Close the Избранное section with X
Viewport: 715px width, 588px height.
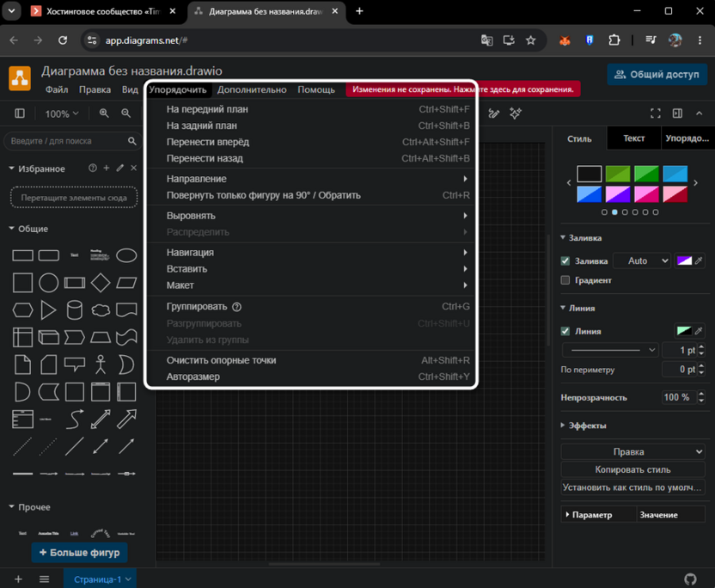point(133,168)
